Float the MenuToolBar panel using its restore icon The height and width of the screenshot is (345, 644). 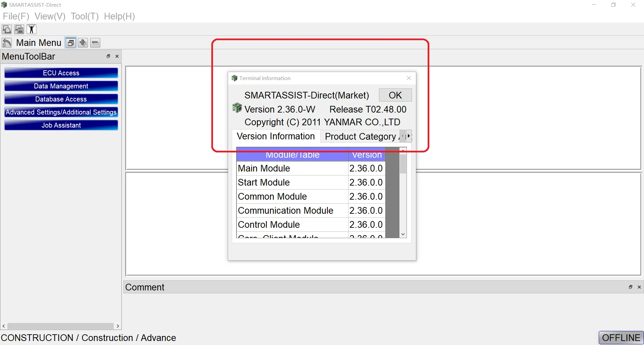108,56
